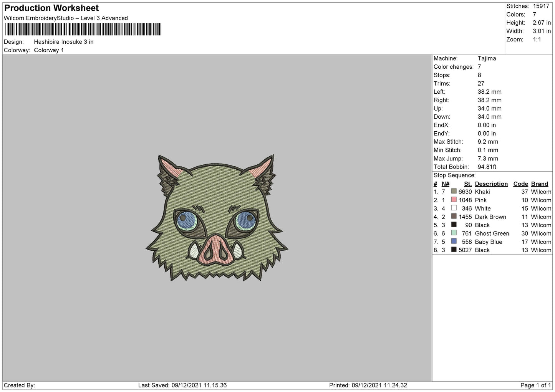
Task: Click the Machine value 'Tajima'
Action: click(x=487, y=58)
